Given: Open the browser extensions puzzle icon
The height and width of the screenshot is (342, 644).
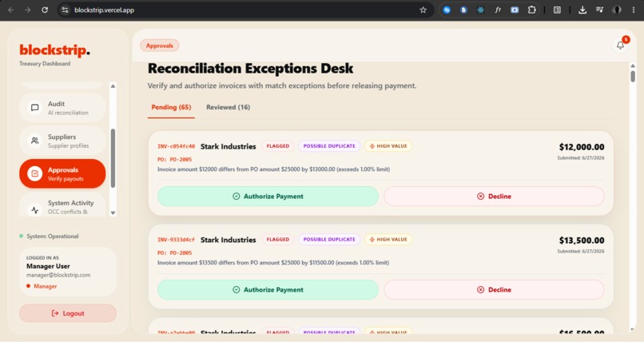Looking at the screenshot, I should tap(531, 10).
